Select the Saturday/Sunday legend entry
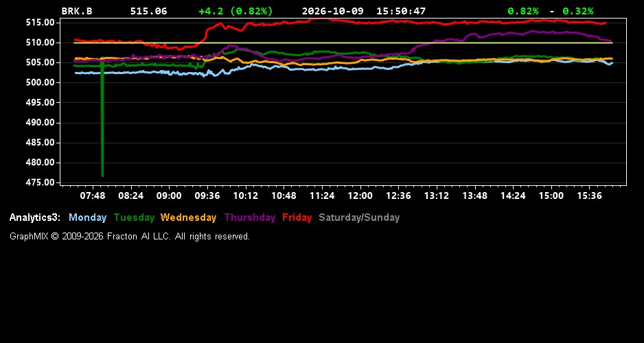 [x=359, y=217]
